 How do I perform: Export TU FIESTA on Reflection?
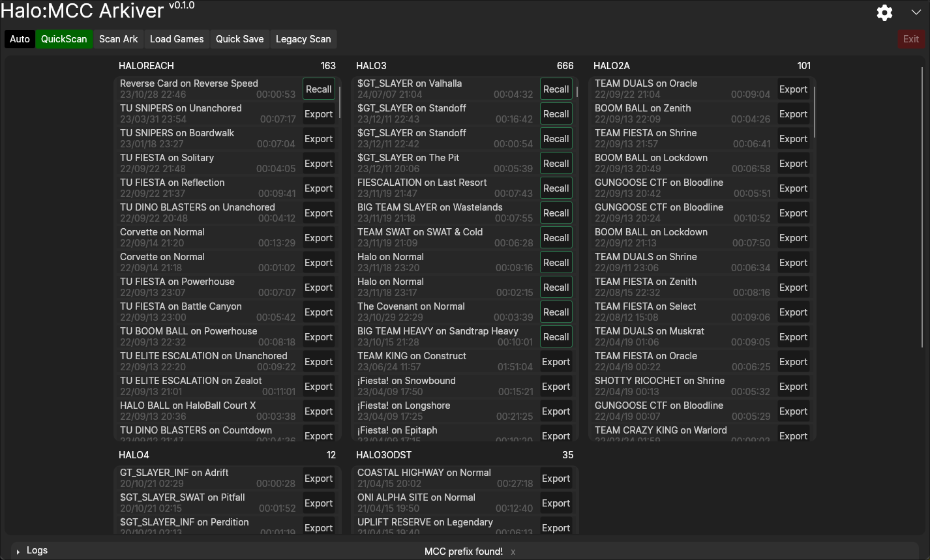319,188
